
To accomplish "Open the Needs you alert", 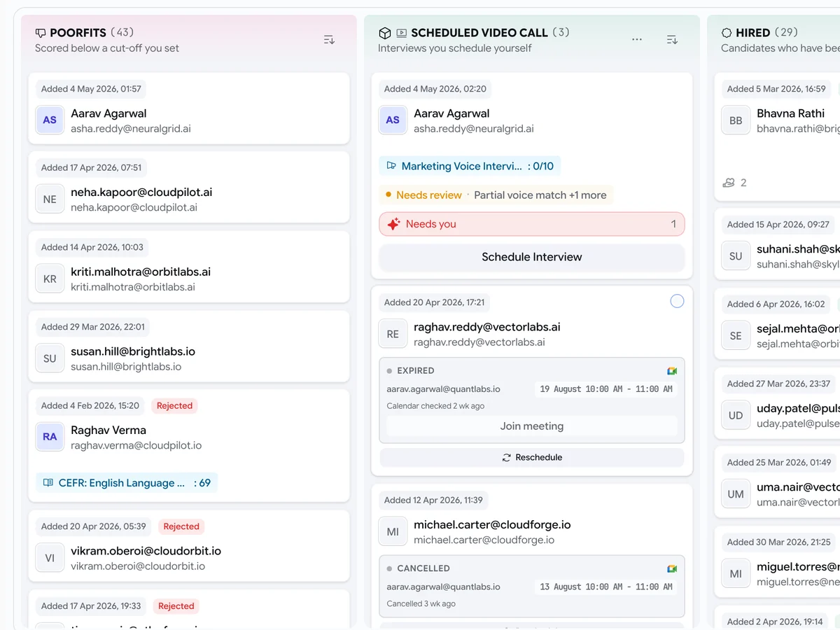I will [x=532, y=224].
